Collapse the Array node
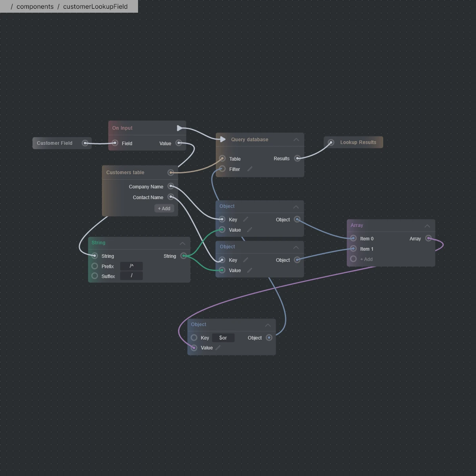 pyautogui.click(x=427, y=226)
